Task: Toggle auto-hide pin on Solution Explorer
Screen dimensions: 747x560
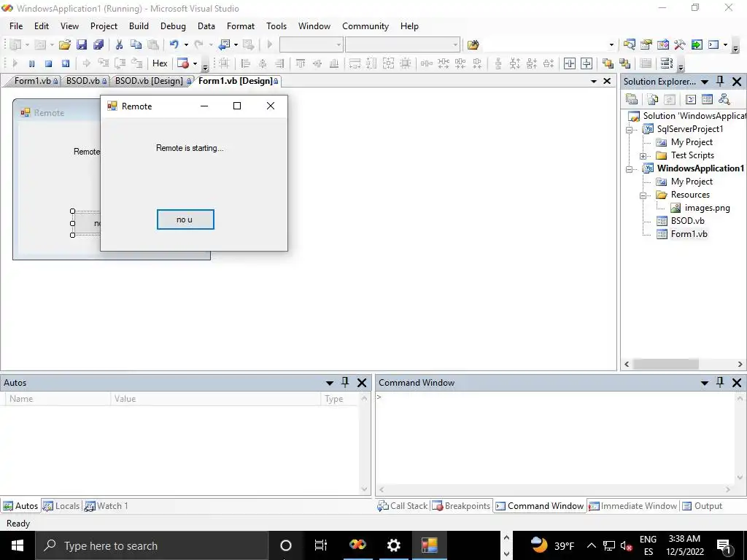Action: [720, 82]
